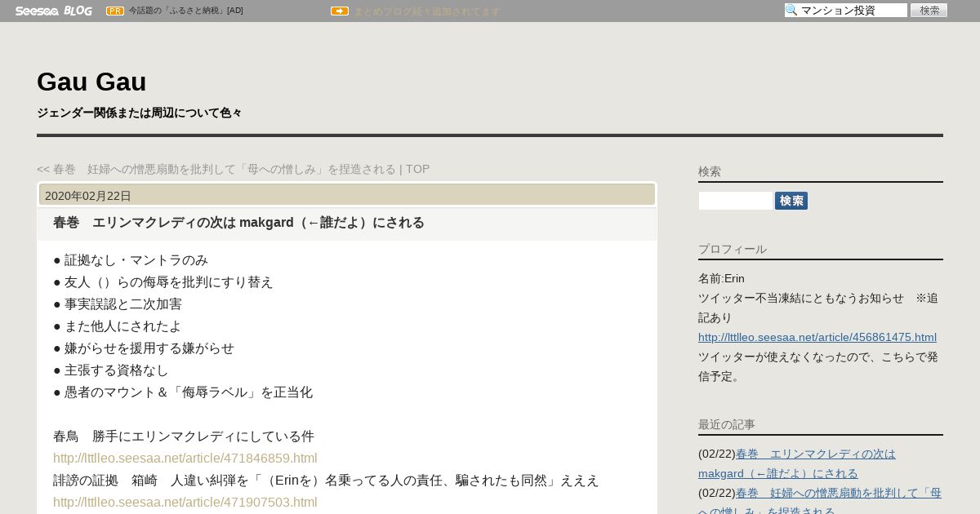The width and height of the screenshot is (980, 514).
Task: Select the date 2020年02月22日 header
Action: click(x=88, y=196)
